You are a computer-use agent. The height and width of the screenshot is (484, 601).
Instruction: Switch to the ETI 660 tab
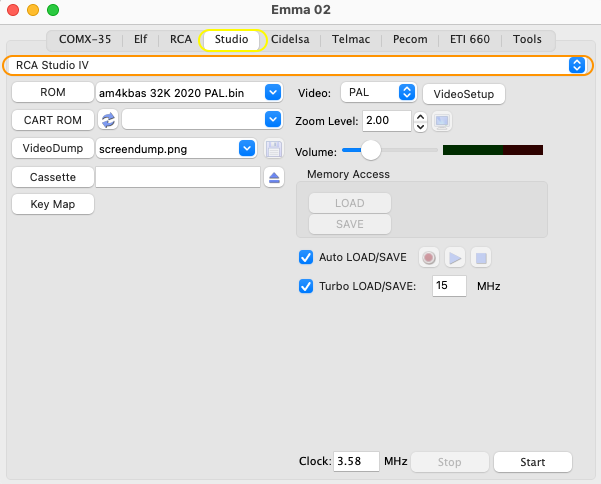pyautogui.click(x=470, y=39)
